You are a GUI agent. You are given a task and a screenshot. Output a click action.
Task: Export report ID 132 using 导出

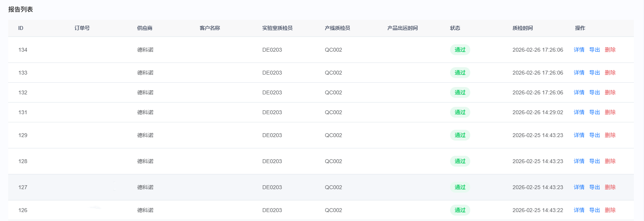click(594, 92)
